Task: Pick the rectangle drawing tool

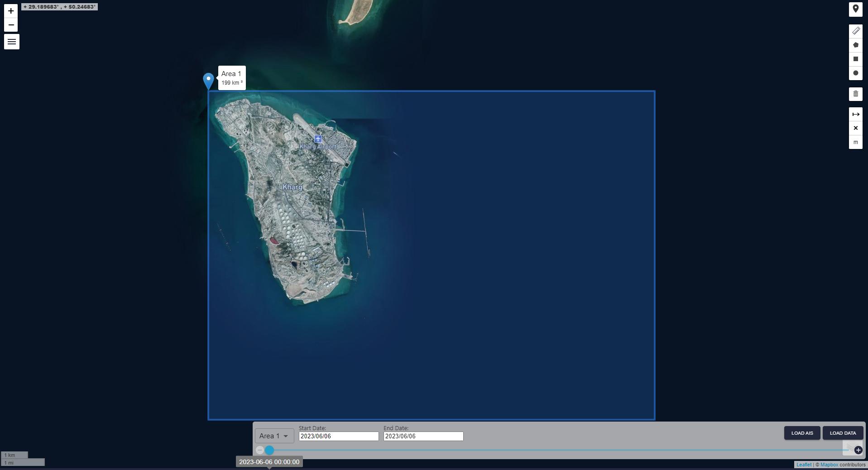Action: tap(855, 59)
